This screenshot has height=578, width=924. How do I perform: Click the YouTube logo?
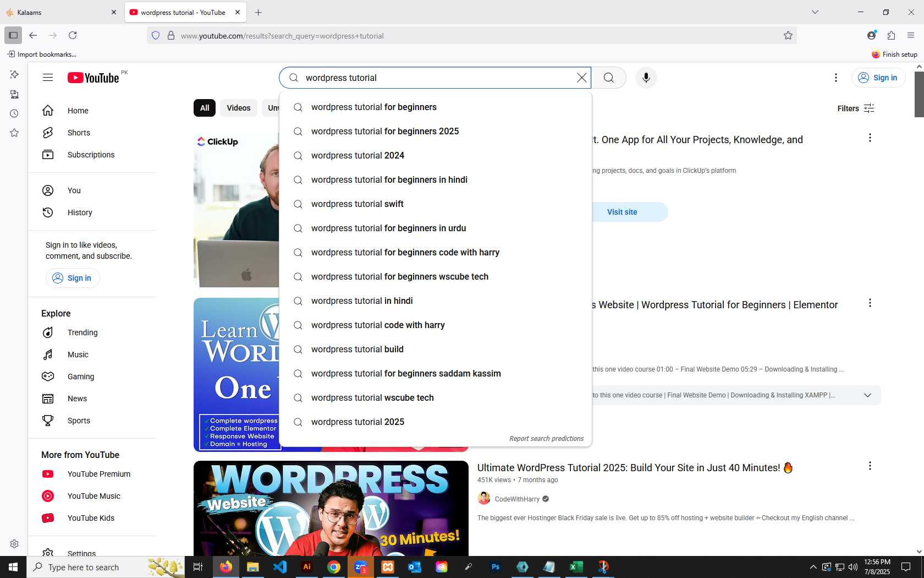coord(93,78)
